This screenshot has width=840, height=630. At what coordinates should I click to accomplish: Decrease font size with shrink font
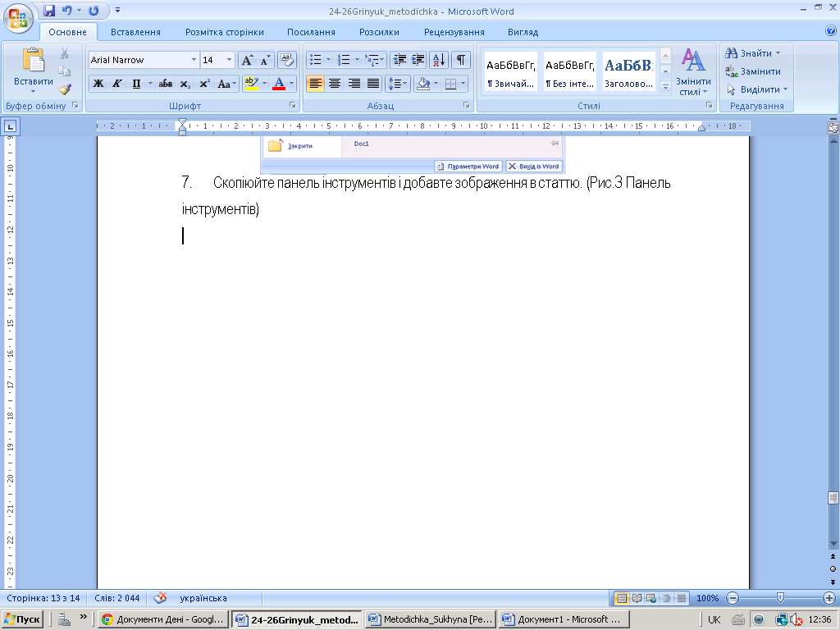point(266,60)
